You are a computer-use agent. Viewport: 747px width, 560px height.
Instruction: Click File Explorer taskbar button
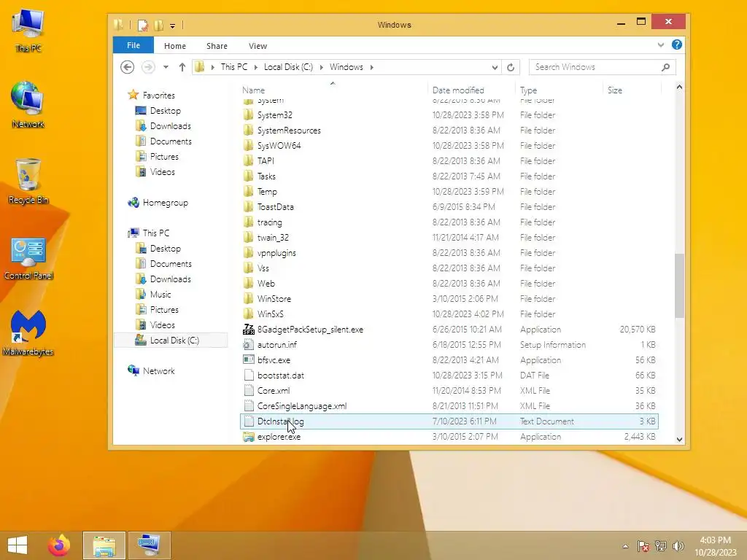(104, 545)
